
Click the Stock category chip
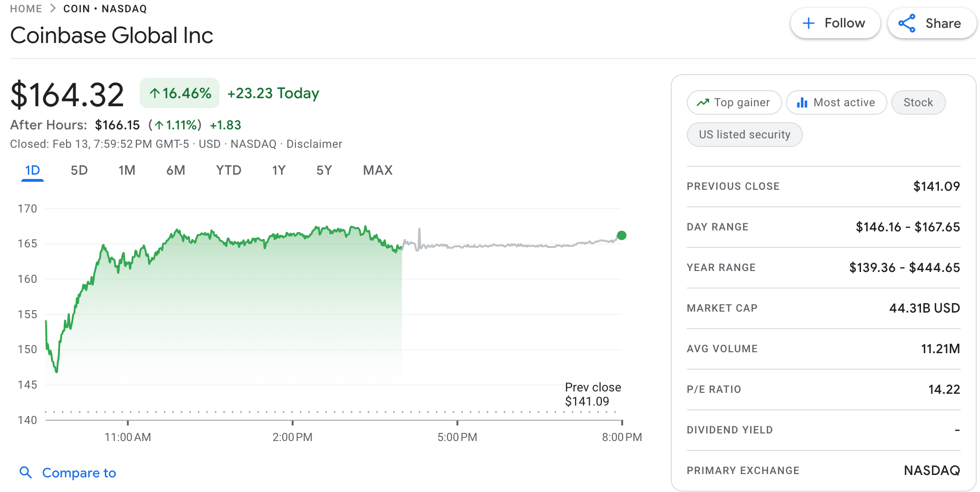coord(918,102)
